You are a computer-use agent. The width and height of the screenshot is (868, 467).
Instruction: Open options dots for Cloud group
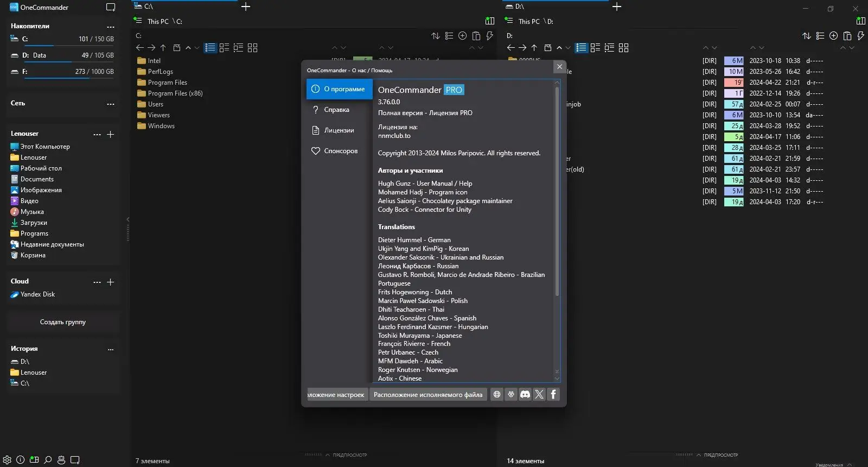pos(97,282)
